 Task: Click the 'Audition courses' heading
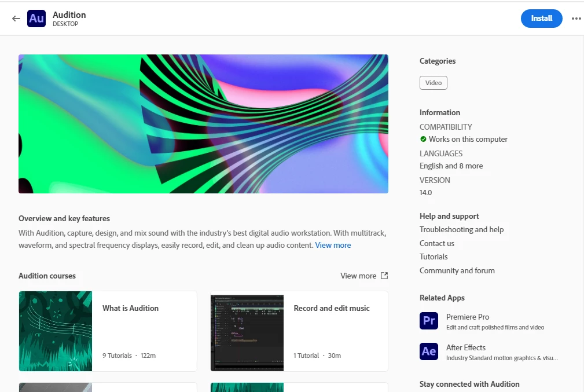point(47,276)
